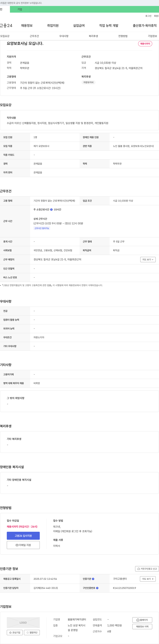Toggle 열람차단 button
Screen dimensions: 159x644
pos(32,633)
